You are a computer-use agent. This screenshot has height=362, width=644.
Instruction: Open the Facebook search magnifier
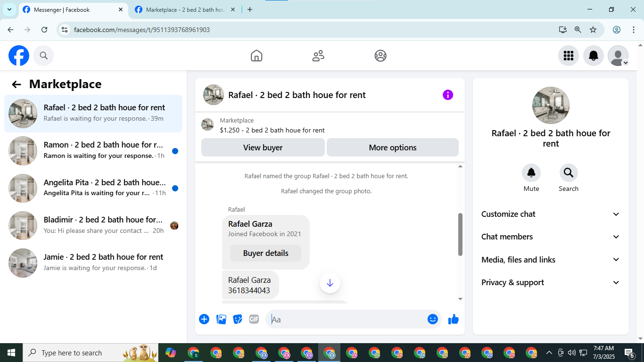click(44, 56)
